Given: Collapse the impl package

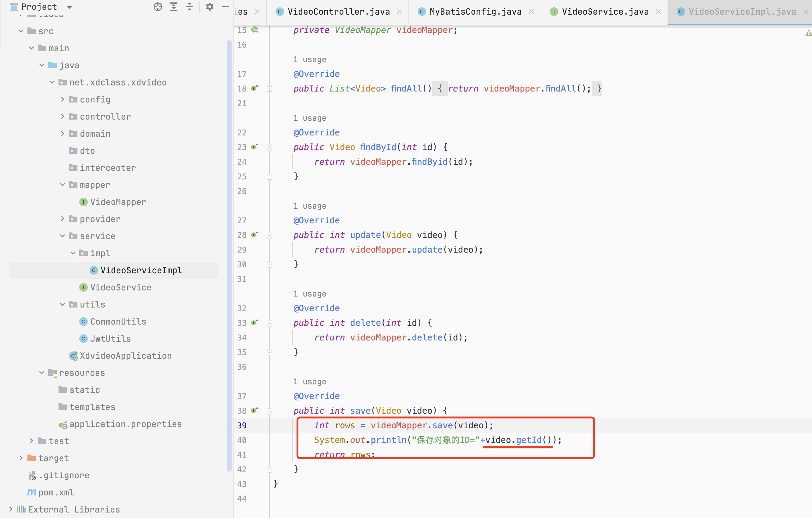Looking at the screenshot, I should [73, 253].
